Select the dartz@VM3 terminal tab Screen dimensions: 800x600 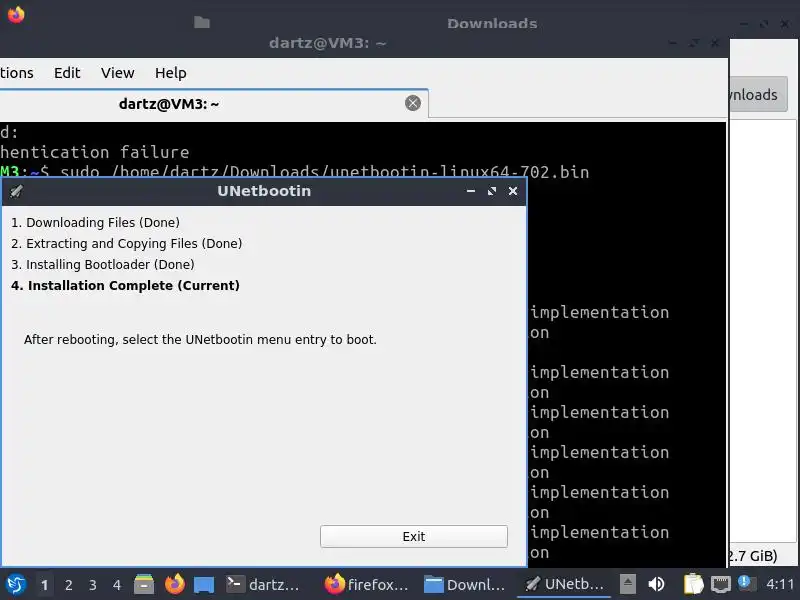click(x=214, y=104)
